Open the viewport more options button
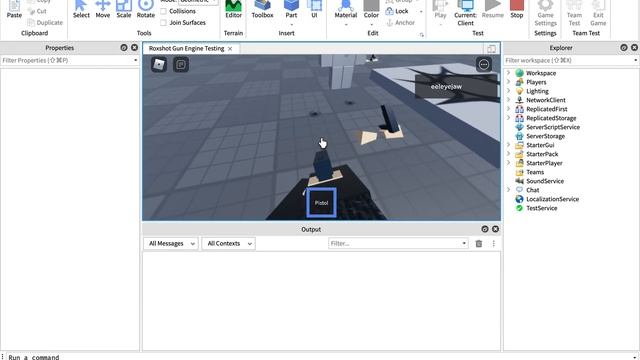 tap(484, 64)
